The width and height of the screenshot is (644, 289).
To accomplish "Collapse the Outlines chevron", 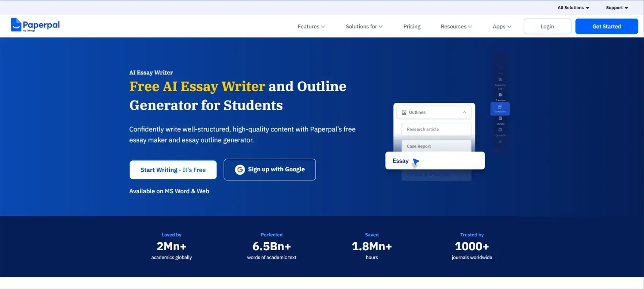I will pos(464,113).
